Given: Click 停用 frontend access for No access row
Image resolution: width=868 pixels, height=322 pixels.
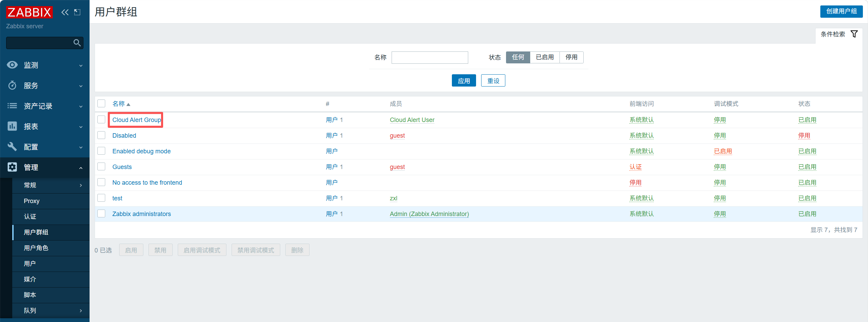Looking at the screenshot, I should 635,183.
